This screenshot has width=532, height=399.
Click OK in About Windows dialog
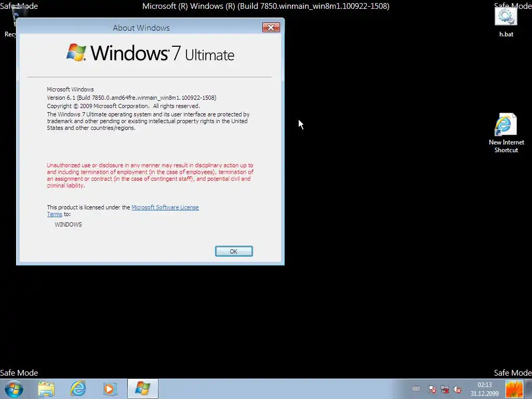click(x=234, y=251)
